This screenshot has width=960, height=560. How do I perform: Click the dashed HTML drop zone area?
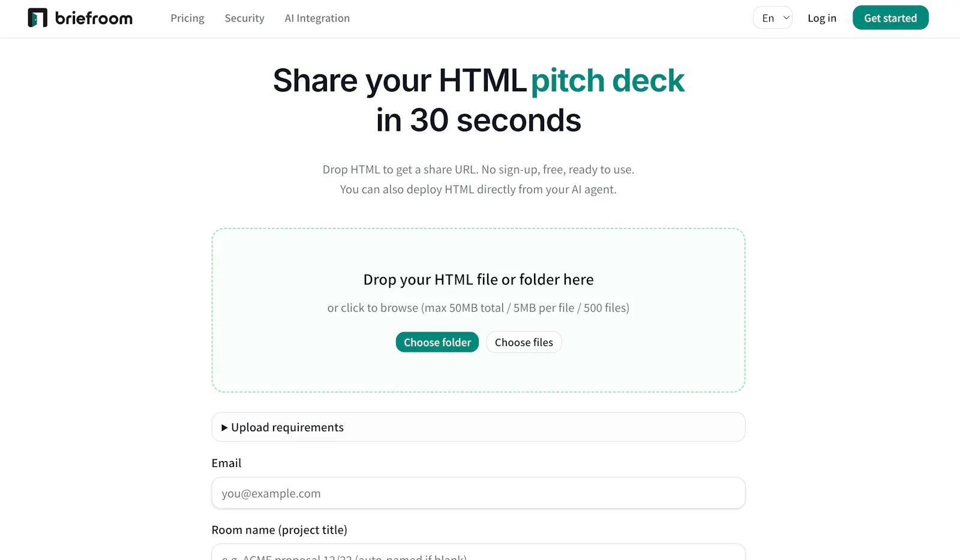(478, 311)
